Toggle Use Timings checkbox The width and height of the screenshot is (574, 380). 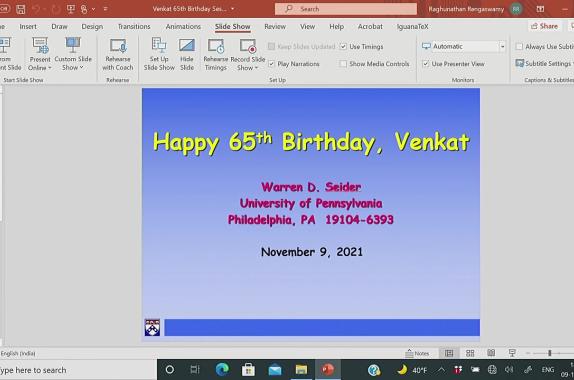coord(343,46)
